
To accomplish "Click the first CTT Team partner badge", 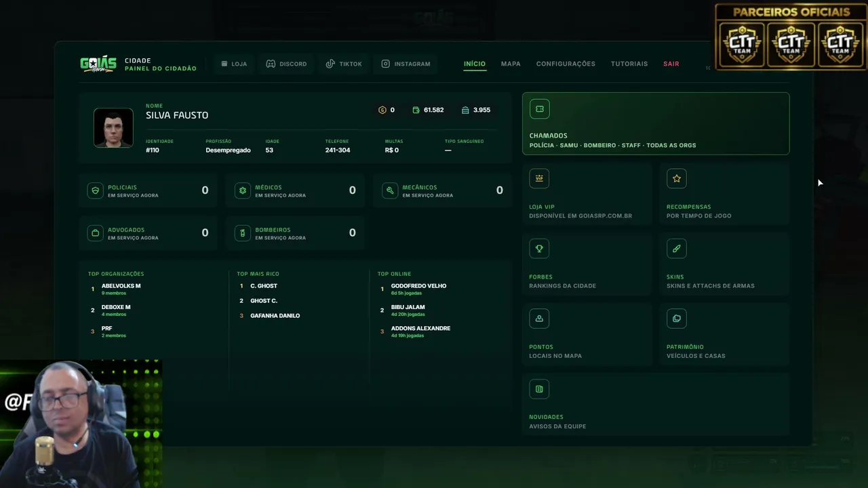I will (x=743, y=45).
